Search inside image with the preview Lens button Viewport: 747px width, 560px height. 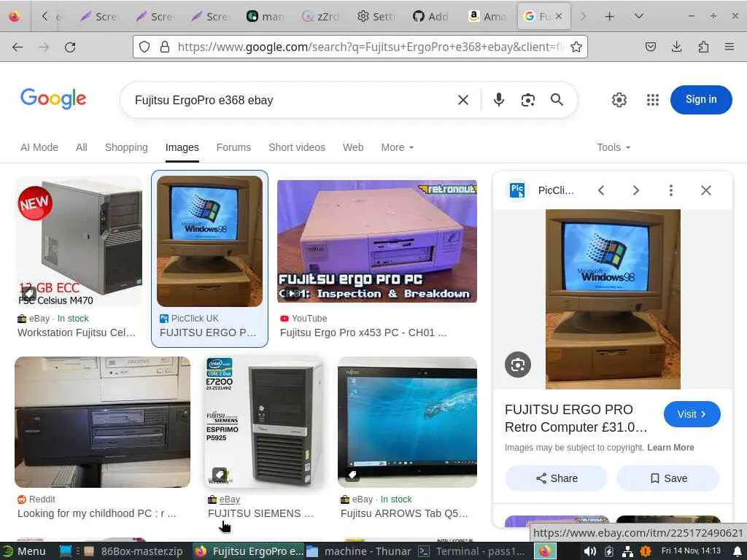[518, 365]
